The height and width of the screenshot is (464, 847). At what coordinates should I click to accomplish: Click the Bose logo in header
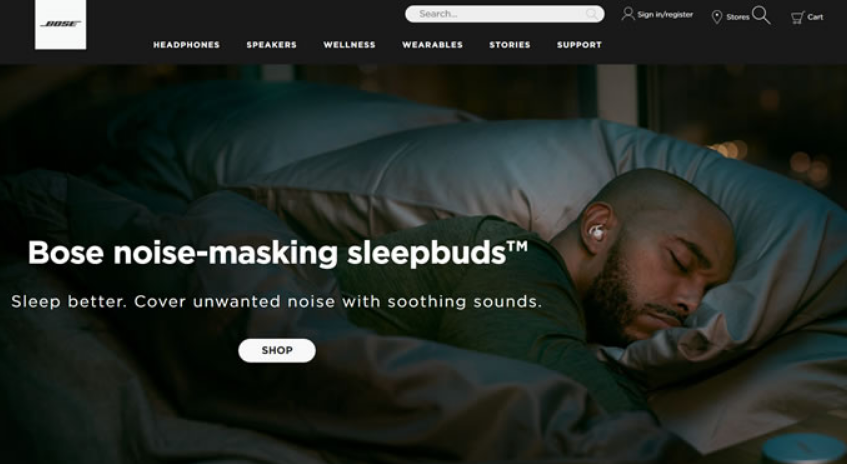click(x=60, y=24)
